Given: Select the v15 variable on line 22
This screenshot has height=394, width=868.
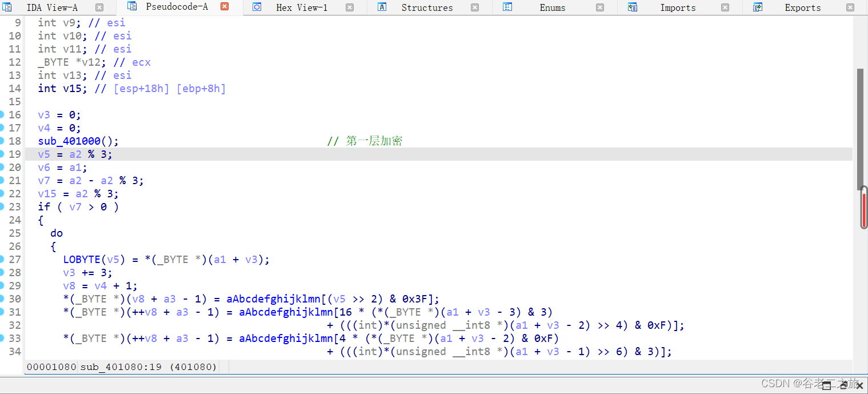Looking at the screenshot, I should [x=47, y=193].
